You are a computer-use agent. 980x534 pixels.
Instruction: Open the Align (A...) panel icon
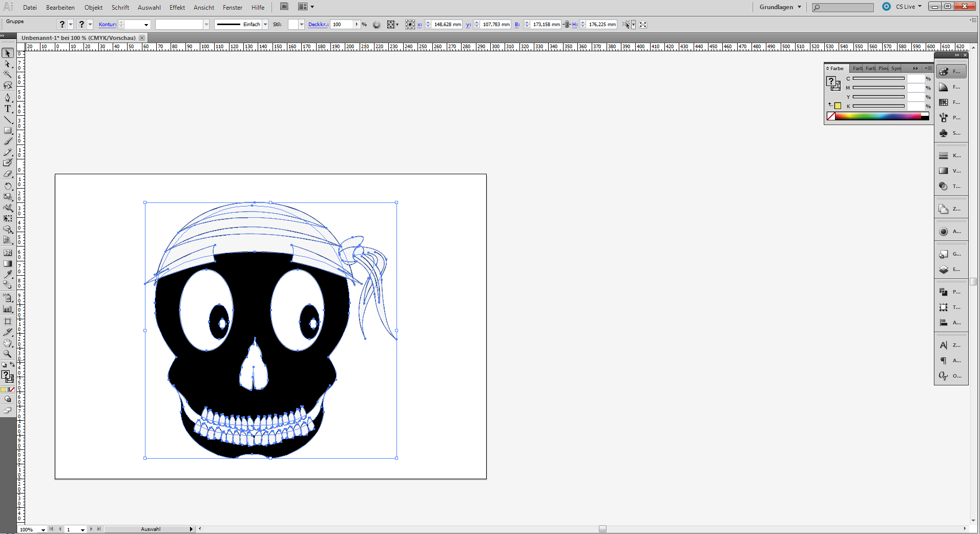tap(944, 323)
